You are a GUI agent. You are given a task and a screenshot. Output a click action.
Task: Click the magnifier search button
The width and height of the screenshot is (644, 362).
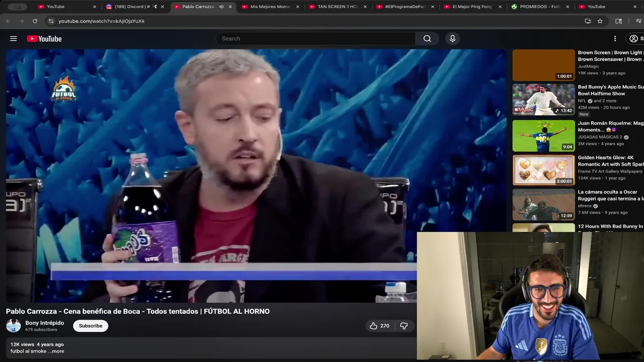point(427,39)
